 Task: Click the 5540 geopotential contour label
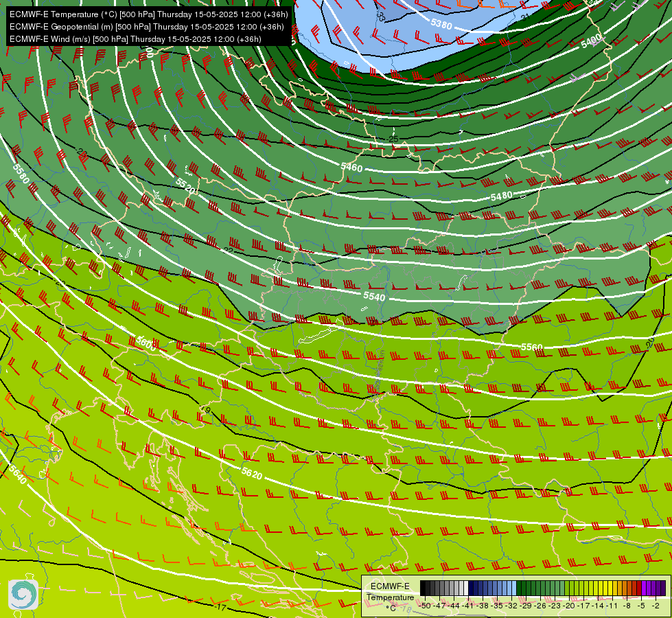[x=373, y=297]
